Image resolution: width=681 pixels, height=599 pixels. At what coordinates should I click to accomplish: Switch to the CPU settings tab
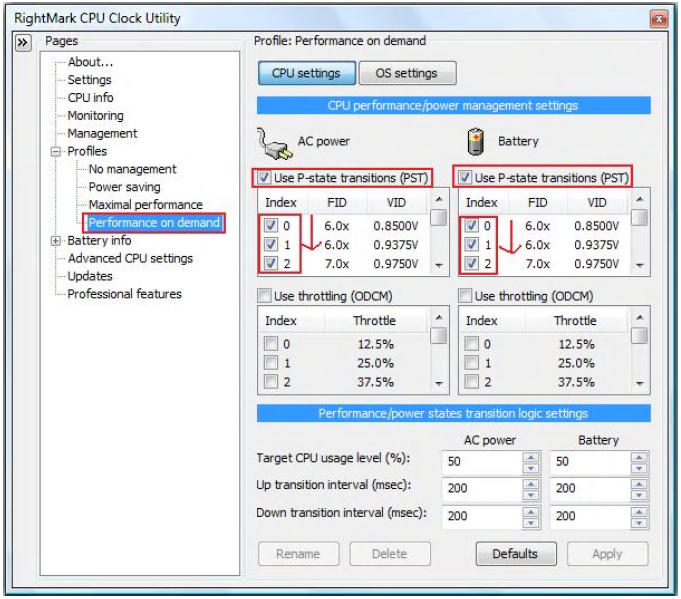(x=307, y=73)
